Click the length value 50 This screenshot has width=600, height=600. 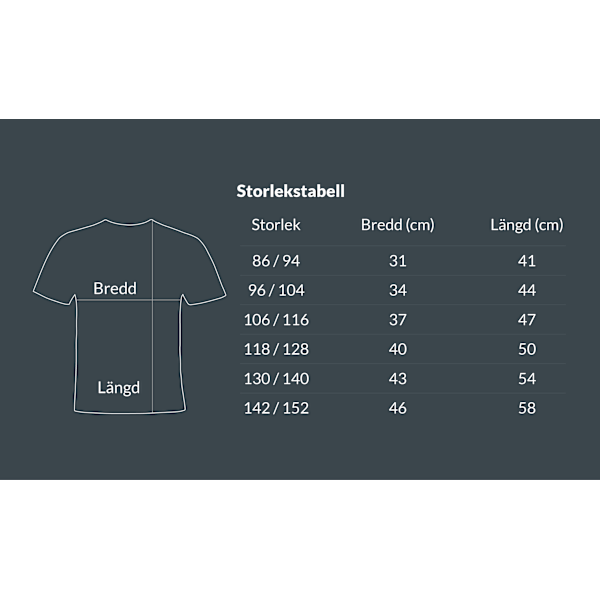pyautogui.click(x=527, y=349)
